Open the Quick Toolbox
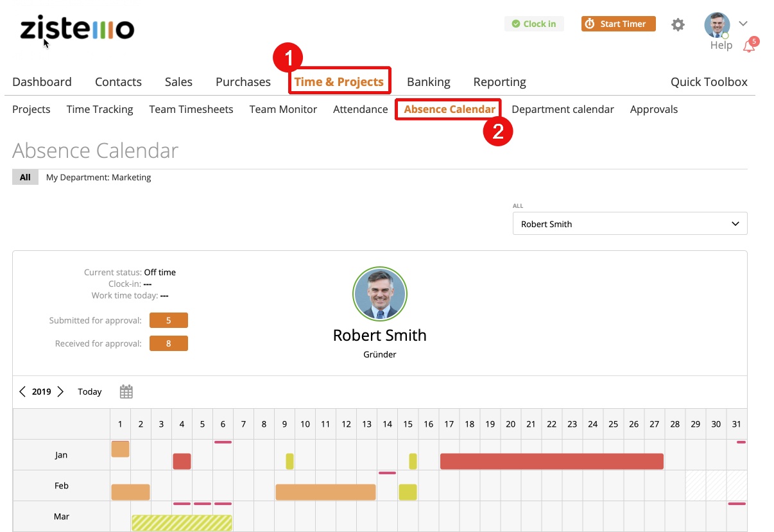774x532 pixels. point(709,82)
